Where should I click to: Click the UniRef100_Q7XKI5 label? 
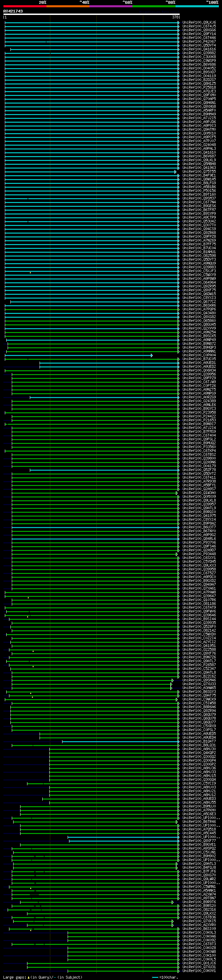click(x=199, y=921)
